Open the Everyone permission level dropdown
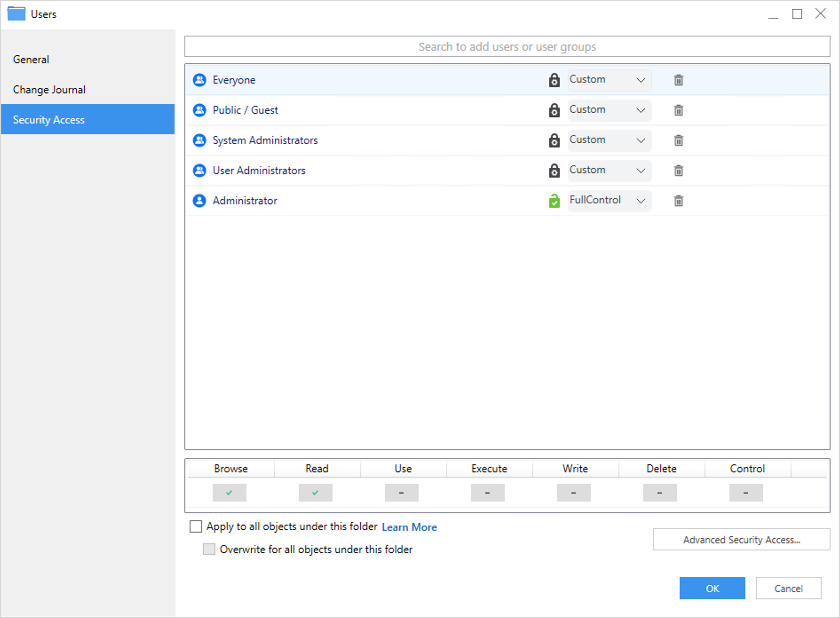 (x=609, y=80)
